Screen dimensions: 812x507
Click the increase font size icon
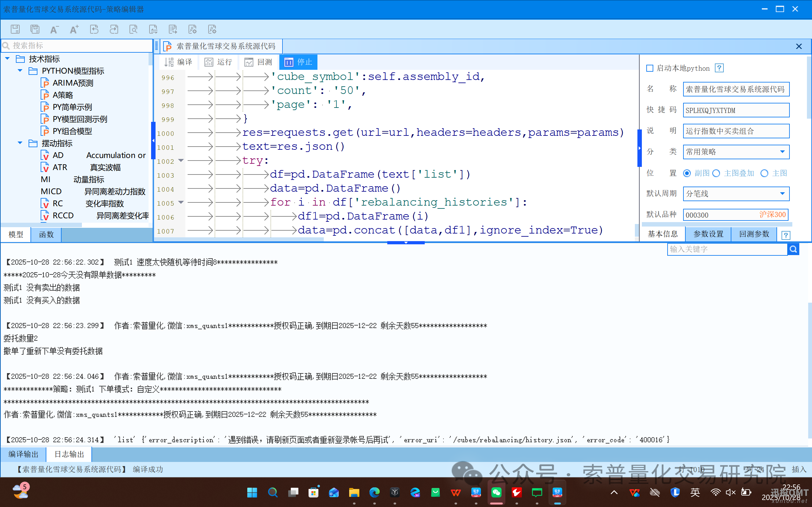74,29
